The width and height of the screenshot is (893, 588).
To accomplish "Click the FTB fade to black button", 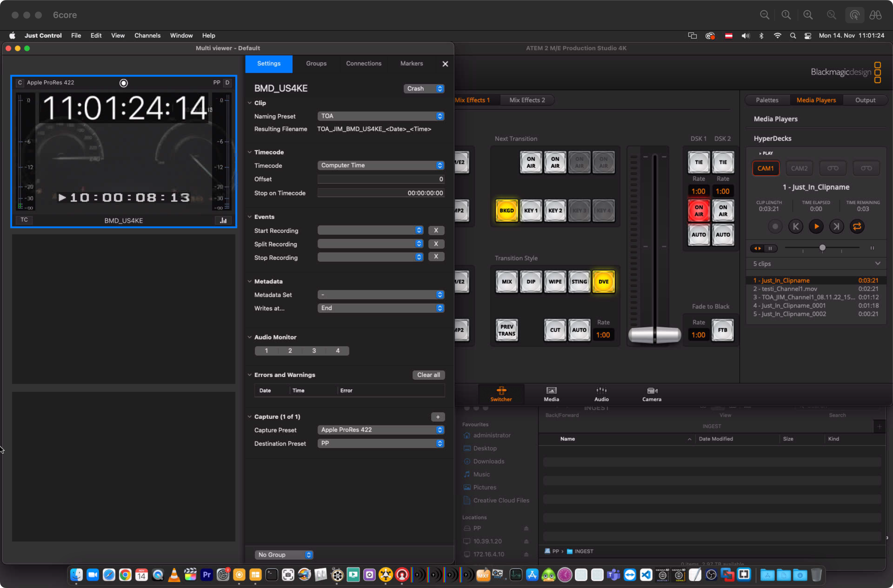I will point(722,330).
